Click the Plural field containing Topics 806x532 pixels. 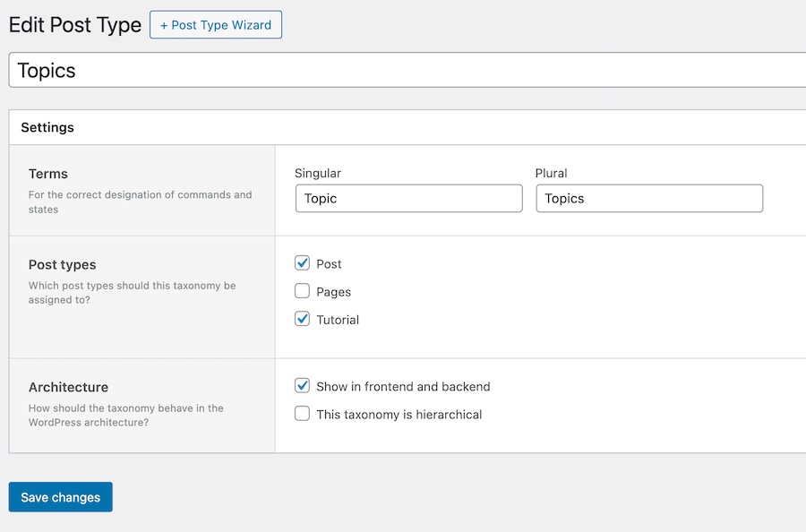point(648,198)
